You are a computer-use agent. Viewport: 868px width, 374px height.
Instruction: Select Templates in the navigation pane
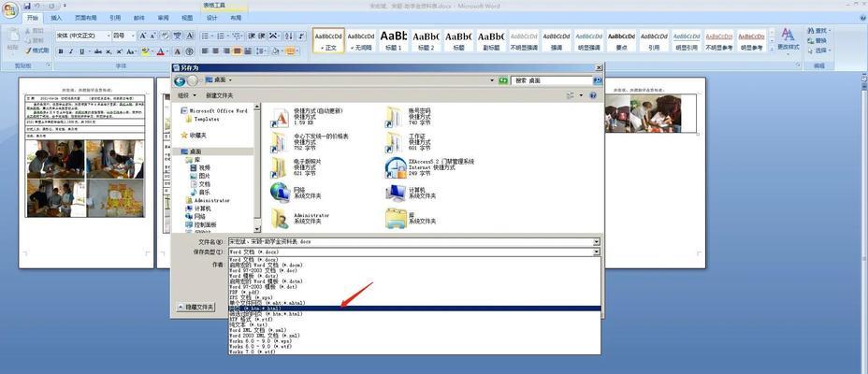coord(203,119)
